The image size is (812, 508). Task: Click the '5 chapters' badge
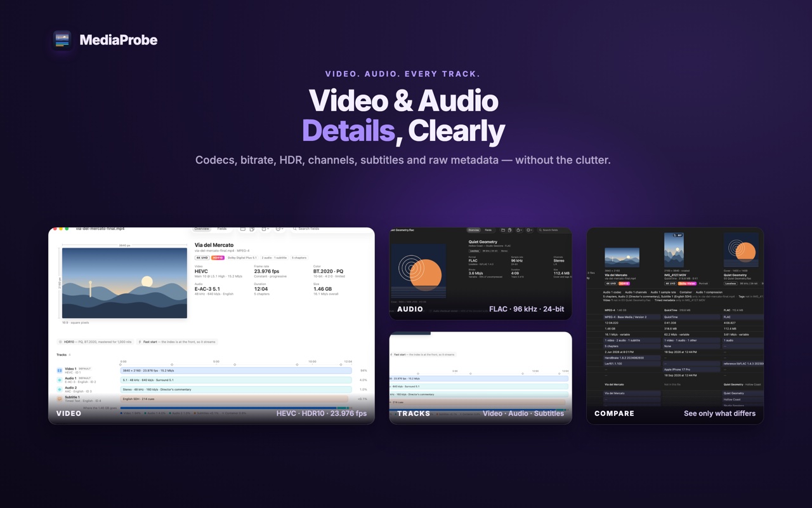299,258
